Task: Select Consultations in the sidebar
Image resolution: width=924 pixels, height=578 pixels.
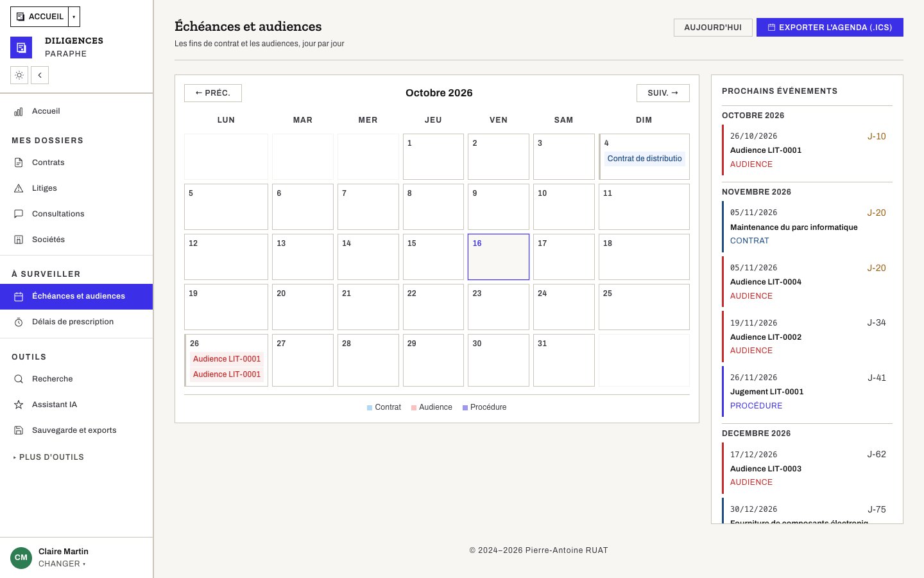Action: tap(76, 214)
